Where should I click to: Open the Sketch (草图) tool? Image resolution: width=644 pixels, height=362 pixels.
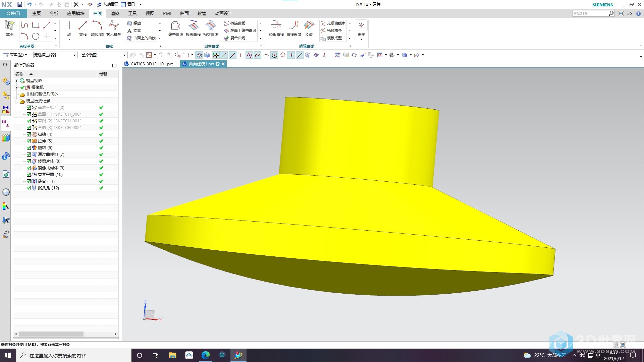(9, 28)
